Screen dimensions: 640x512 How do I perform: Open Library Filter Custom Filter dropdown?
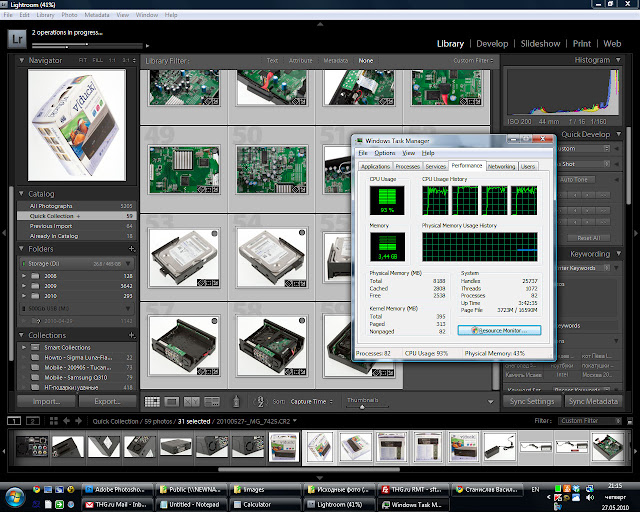tap(473, 60)
